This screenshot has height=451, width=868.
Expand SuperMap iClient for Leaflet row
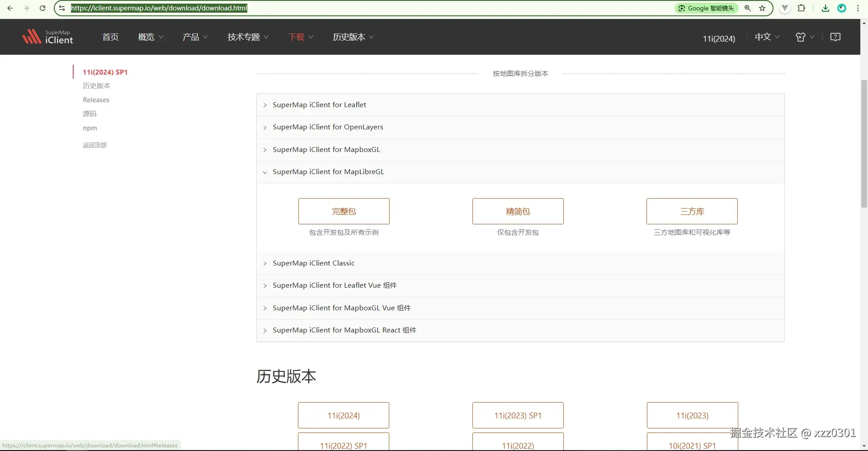(x=520, y=105)
